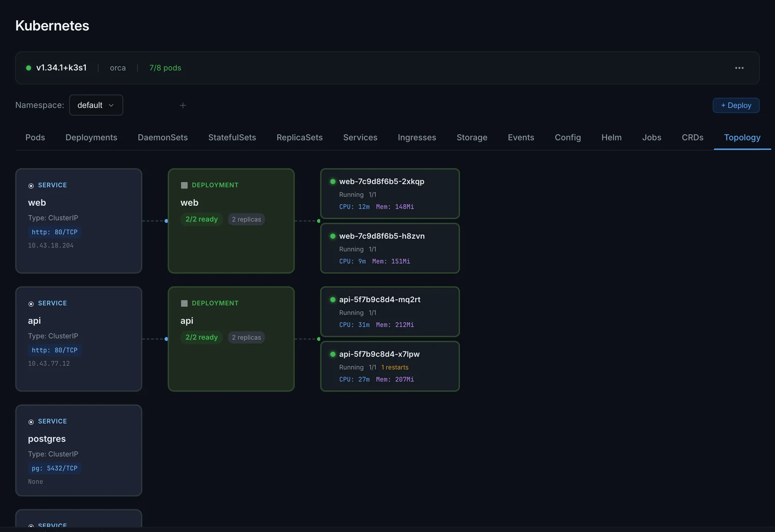Open pod api-5f7b9c8d4-x7lpw

(x=390, y=366)
